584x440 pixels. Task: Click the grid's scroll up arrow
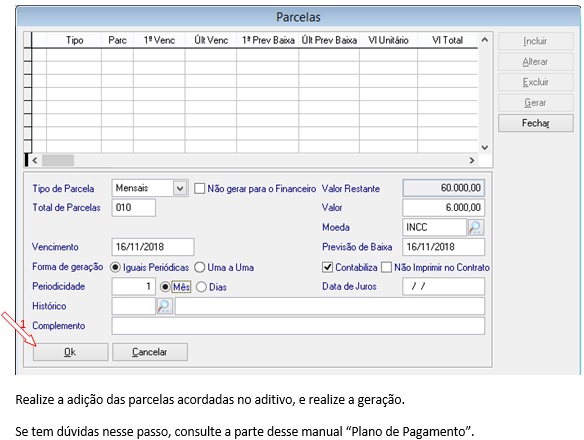485,39
